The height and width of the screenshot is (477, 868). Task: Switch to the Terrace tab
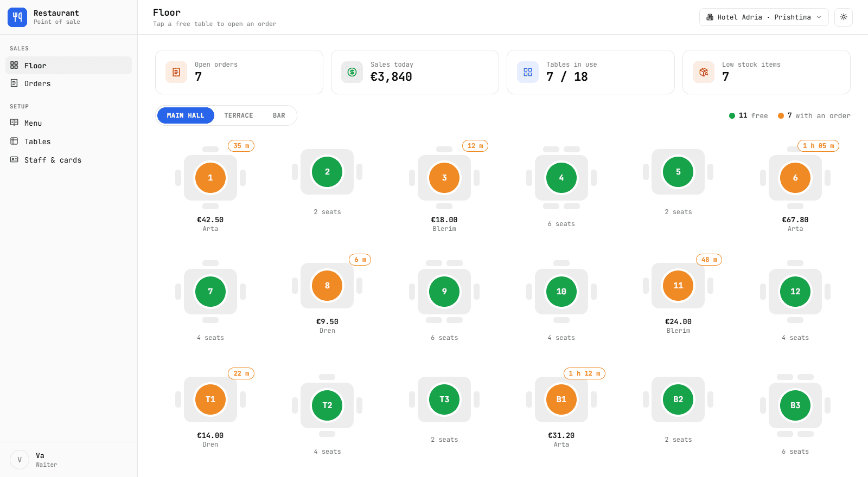239,115
